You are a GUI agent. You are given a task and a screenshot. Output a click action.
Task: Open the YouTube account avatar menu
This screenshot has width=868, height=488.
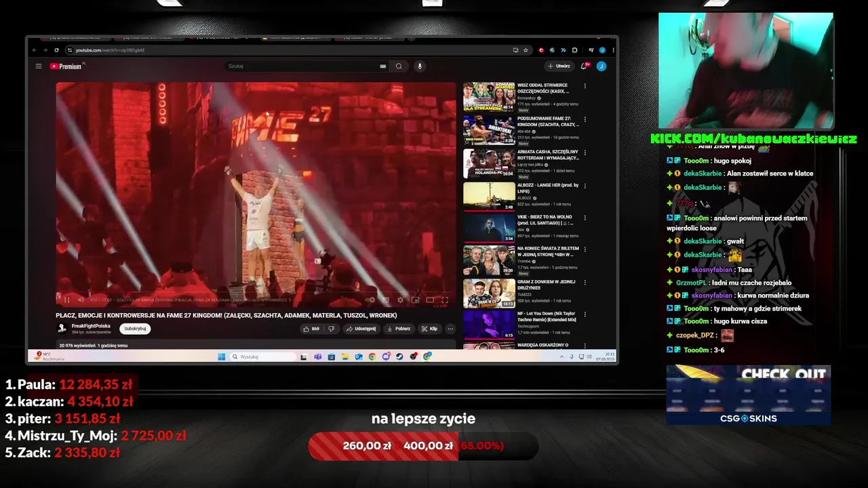point(601,66)
